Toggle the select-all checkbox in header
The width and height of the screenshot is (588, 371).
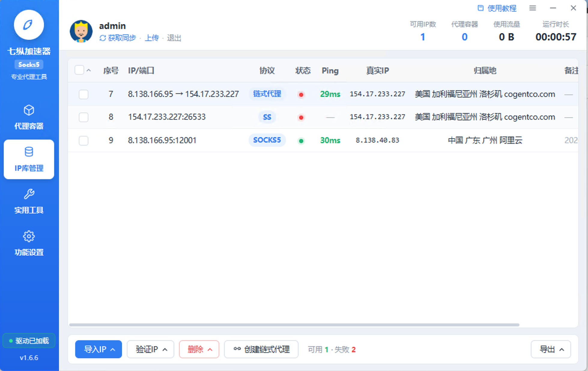tap(79, 70)
